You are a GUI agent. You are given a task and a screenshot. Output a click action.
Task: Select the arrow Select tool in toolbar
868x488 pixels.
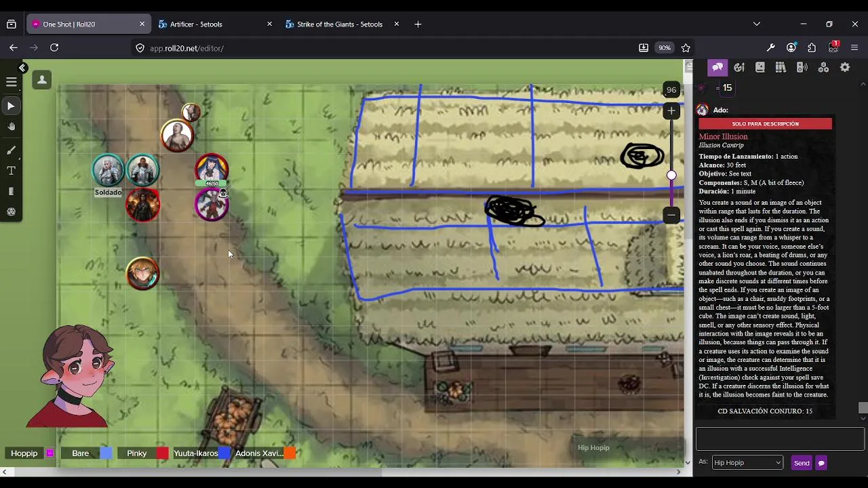(x=11, y=106)
